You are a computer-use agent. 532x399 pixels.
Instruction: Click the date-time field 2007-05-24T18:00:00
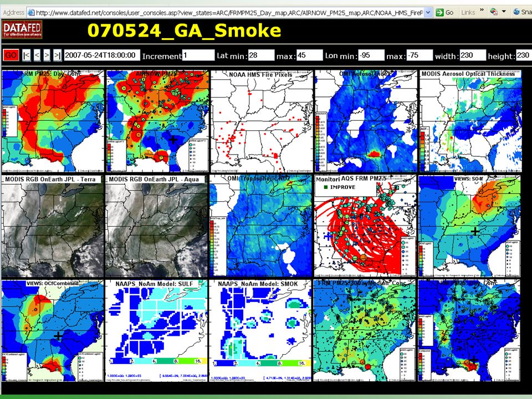click(102, 55)
